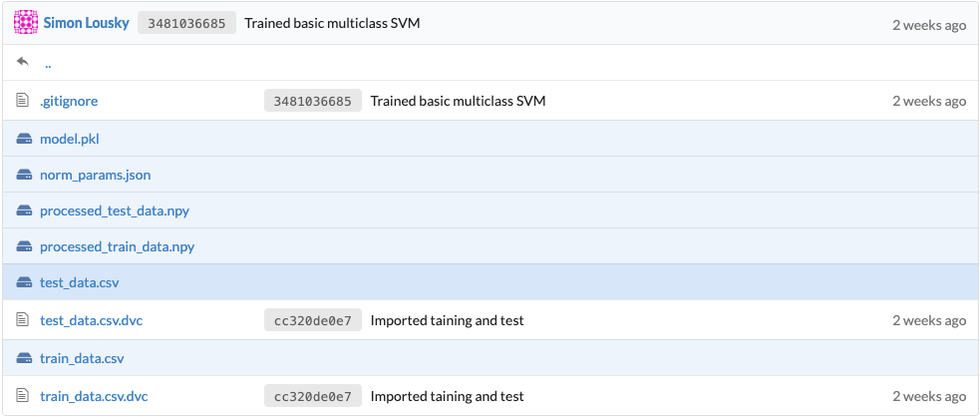Open the Simon Lousky author profile link

click(86, 22)
